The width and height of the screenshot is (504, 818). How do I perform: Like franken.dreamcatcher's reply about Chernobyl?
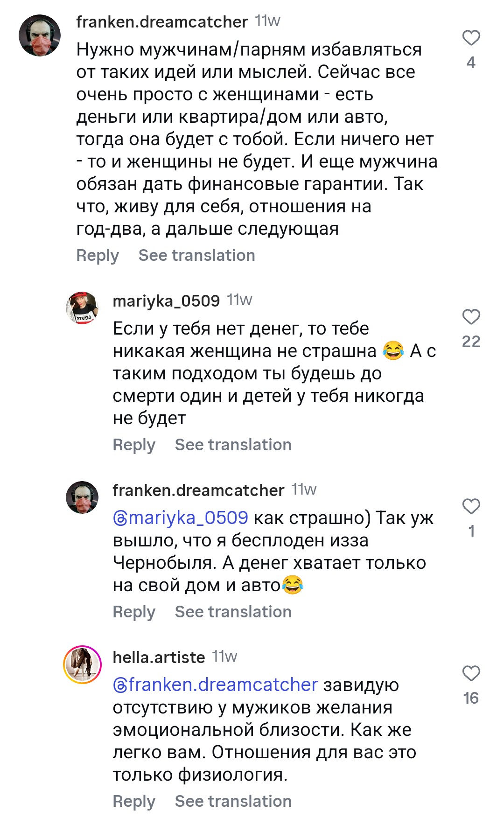471,506
